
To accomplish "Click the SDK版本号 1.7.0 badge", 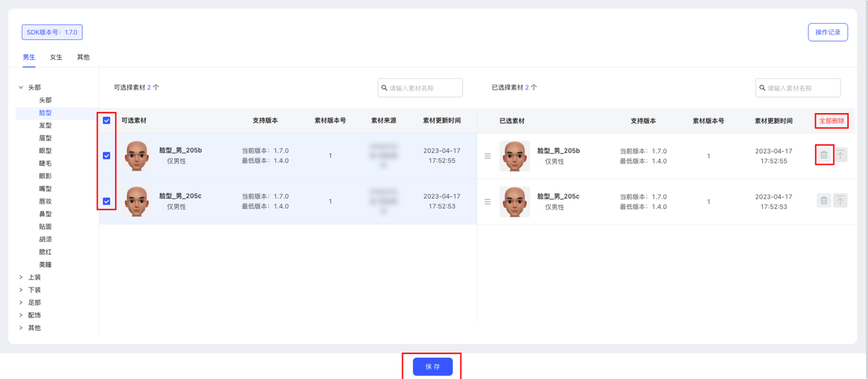I will (52, 32).
